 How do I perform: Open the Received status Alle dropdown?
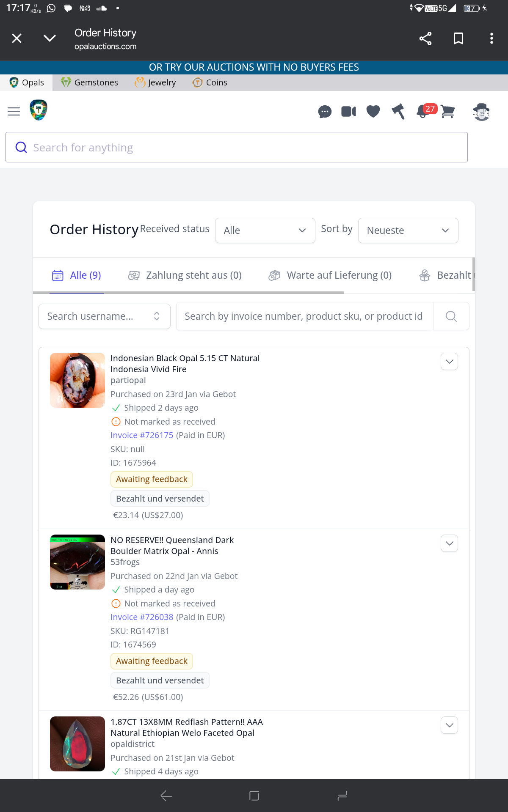265,230
